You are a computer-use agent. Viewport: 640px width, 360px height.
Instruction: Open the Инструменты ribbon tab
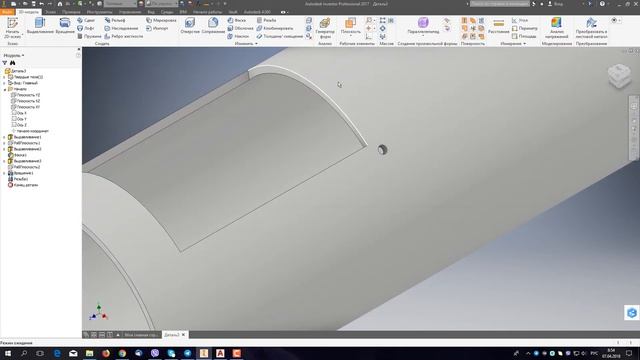99,12
